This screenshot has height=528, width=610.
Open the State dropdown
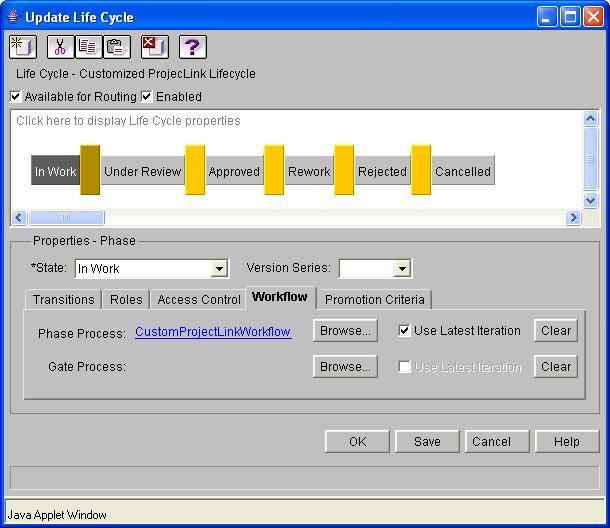coord(220,269)
